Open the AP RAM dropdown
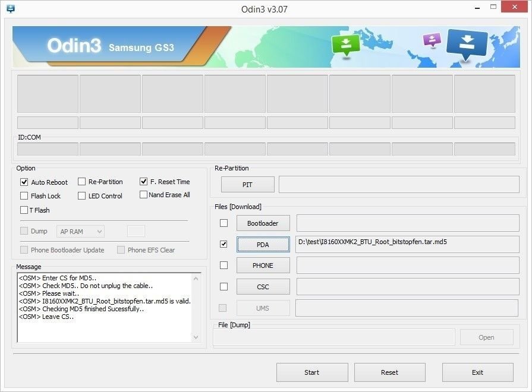 point(80,232)
